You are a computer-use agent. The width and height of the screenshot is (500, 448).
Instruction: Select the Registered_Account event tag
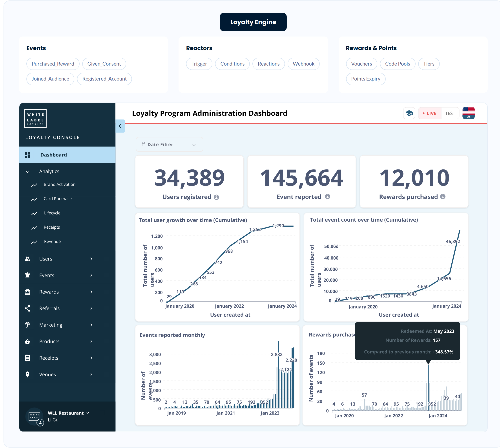coord(104,79)
